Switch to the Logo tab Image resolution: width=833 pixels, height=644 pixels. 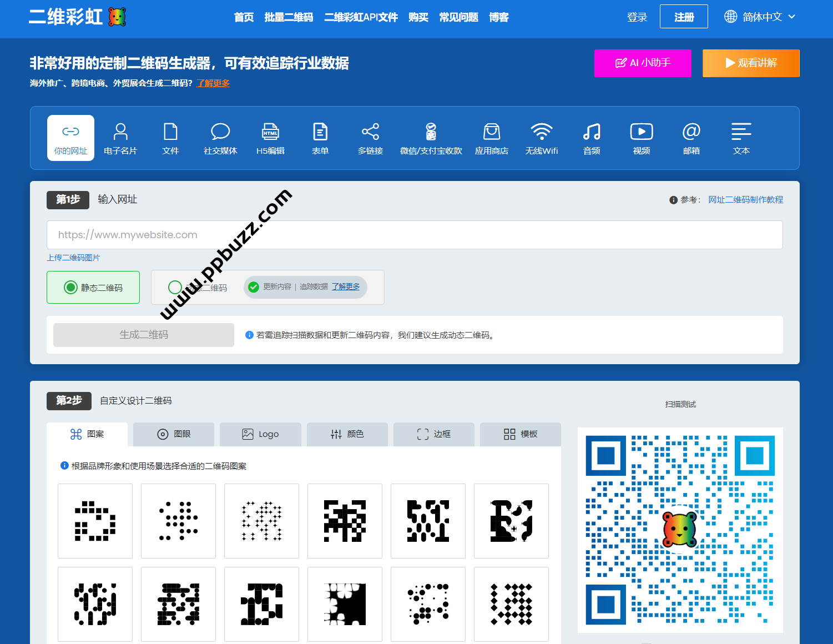pyautogui.click(x=260, y=434)
